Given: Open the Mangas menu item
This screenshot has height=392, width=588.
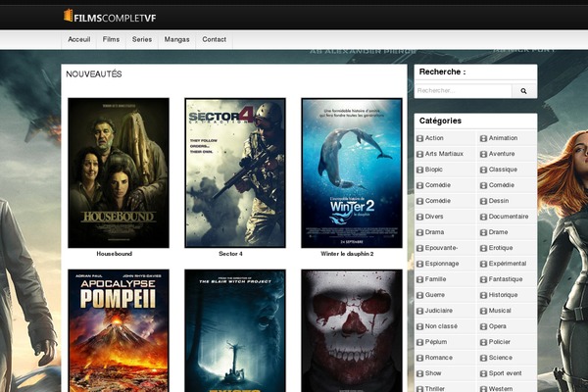Looking at the screenshot, I should pos(176,39).
